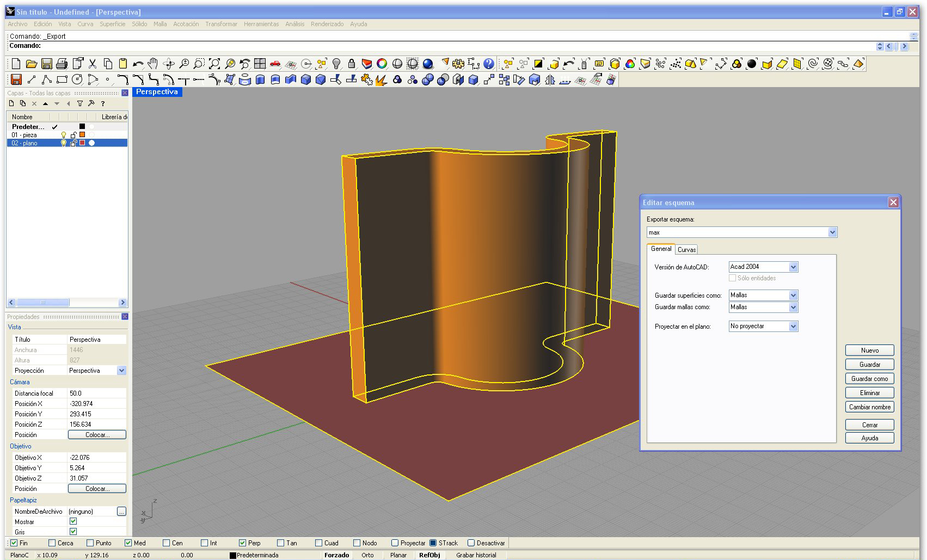Uncheck the Mostrar wallpaper checkbox

[73, 521]
